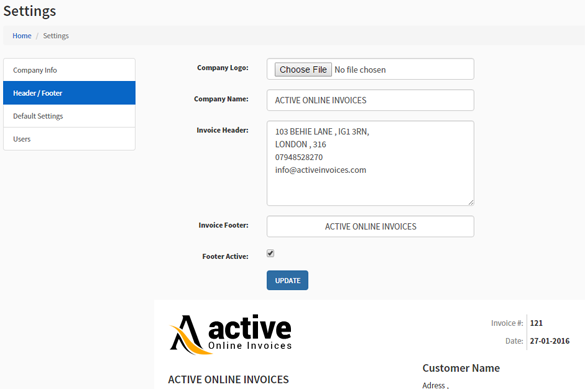Click into the Company Name field
The image size is (585, 389).
(x=370, y=100)
